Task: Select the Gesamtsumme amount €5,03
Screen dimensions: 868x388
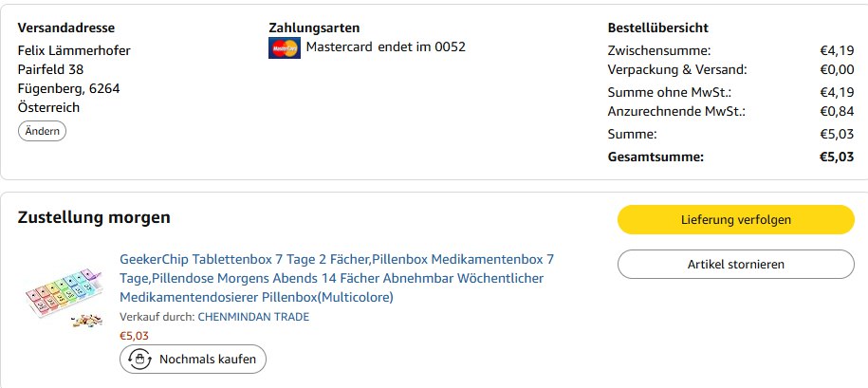Action: [x=837, y=157]
